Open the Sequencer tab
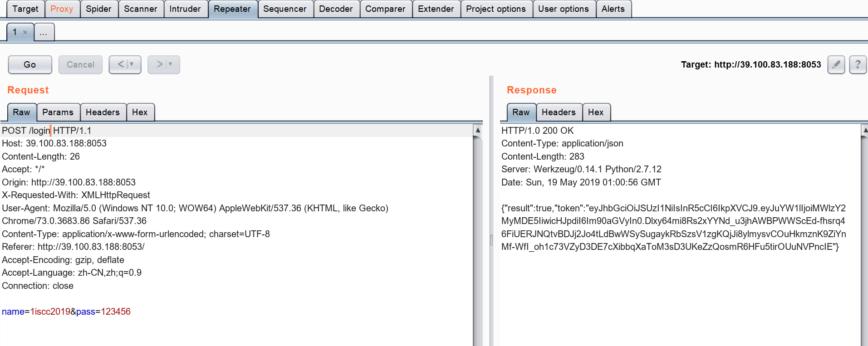 285,9
